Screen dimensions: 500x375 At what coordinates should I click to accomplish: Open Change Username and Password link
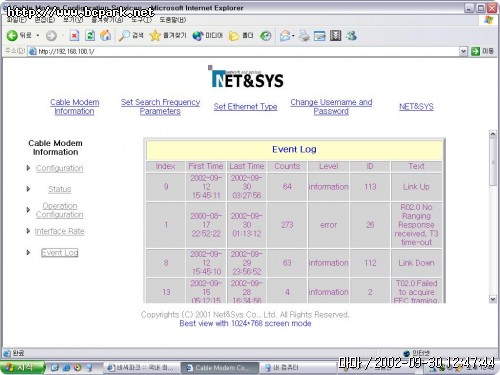tap(331, 107)
